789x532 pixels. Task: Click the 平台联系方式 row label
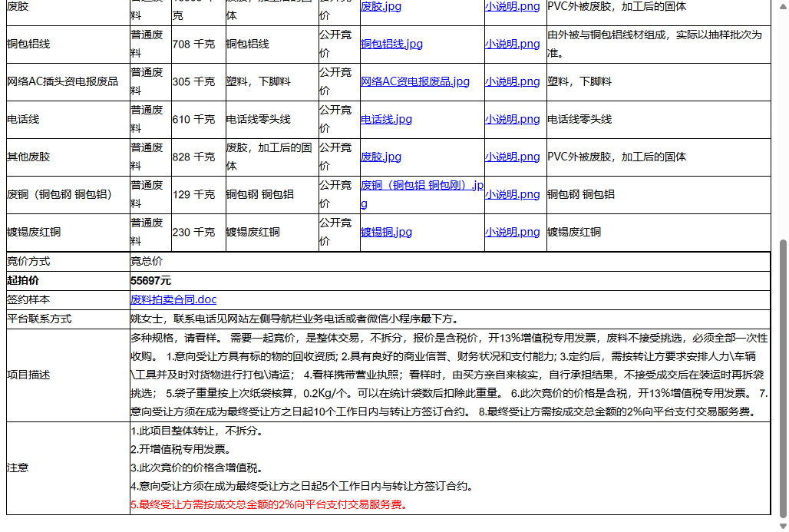[x=39, y=319]
